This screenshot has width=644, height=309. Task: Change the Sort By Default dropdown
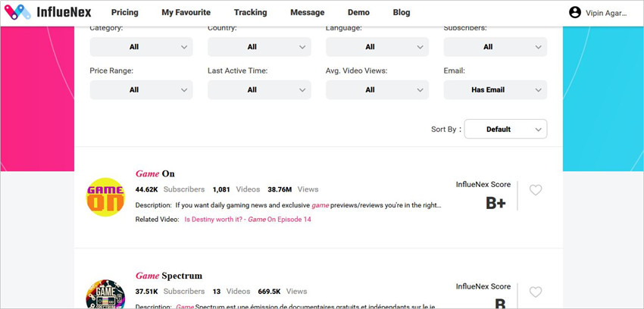pyautogui.click(x=505, y=129)
